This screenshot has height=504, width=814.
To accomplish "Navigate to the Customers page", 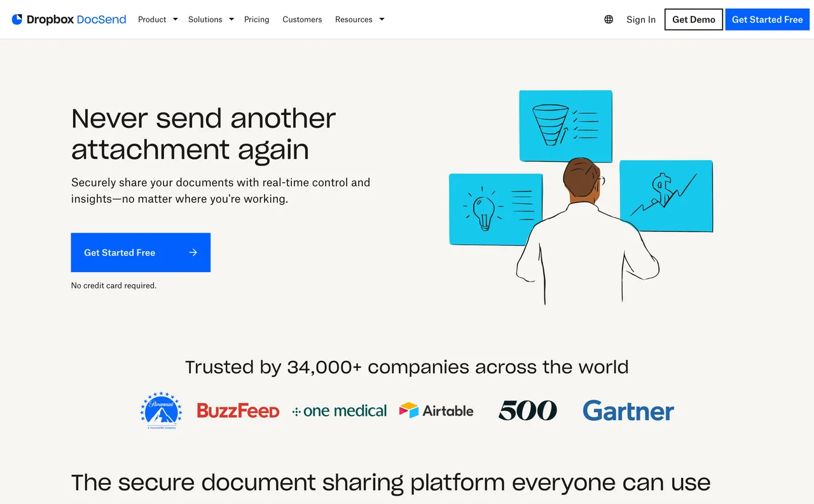I will tap(302, 19).
